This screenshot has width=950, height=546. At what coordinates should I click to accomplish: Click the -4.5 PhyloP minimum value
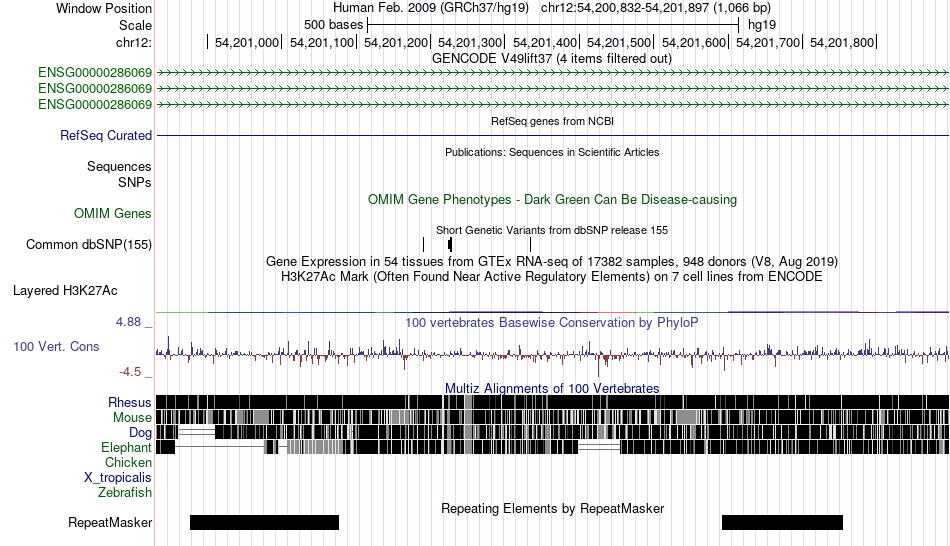(130, 371)
